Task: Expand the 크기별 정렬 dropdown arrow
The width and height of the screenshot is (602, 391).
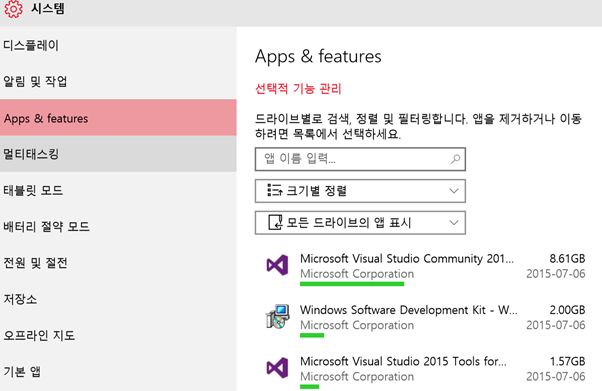Action: [x=454, y=191]
